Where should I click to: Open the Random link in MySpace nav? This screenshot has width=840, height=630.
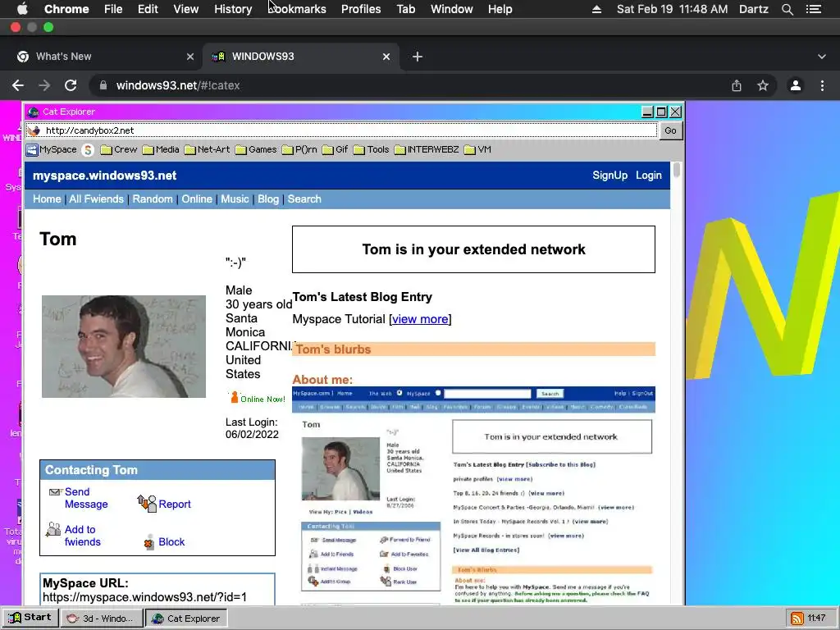pos(153,199)
